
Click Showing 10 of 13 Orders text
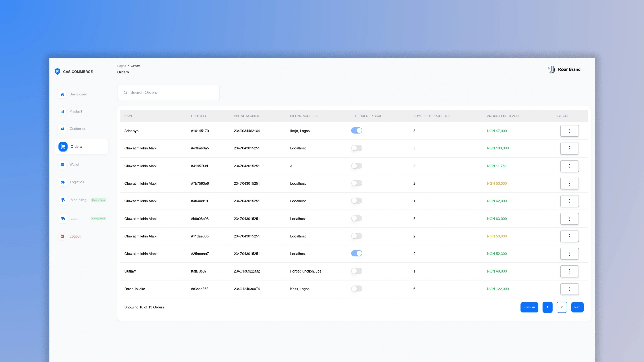tap(144, 307)
